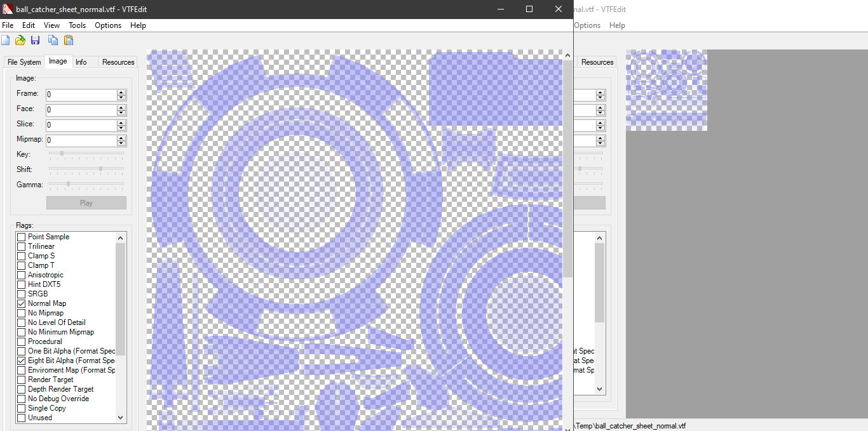Viewport: 868px width, 431px height.
Task: Enable the Trilinear flag checkbox
Action: 21,246
